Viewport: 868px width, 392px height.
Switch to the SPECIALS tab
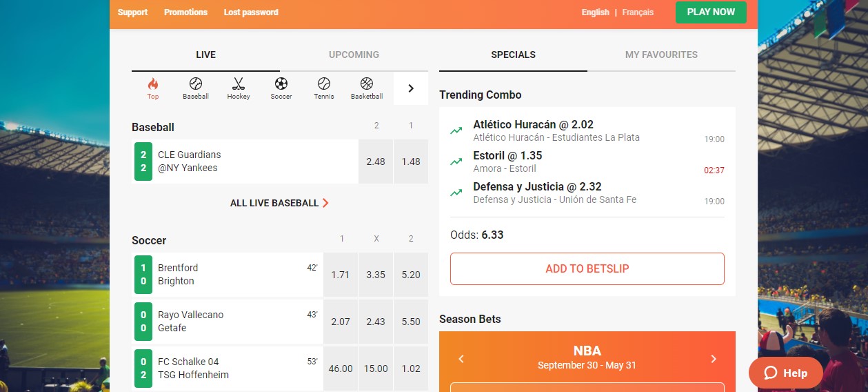tap(513, 55)
